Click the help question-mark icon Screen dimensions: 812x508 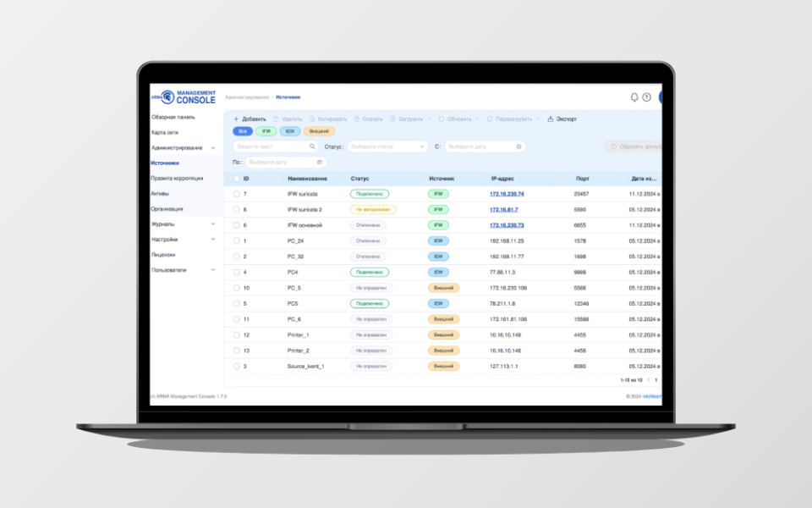pyautogui.click(x=648, y=97)
